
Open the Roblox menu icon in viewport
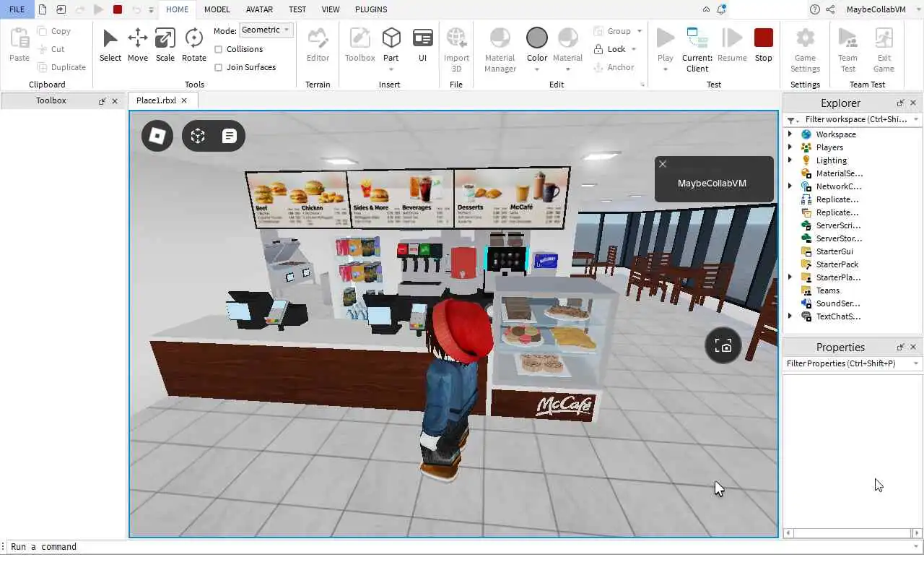(157, 136)
